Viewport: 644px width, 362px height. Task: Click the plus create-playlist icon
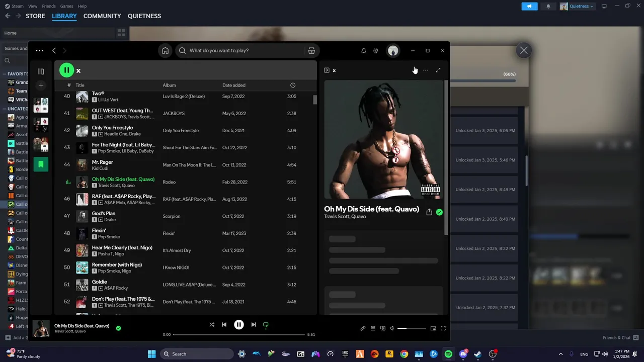pos(41,85)
